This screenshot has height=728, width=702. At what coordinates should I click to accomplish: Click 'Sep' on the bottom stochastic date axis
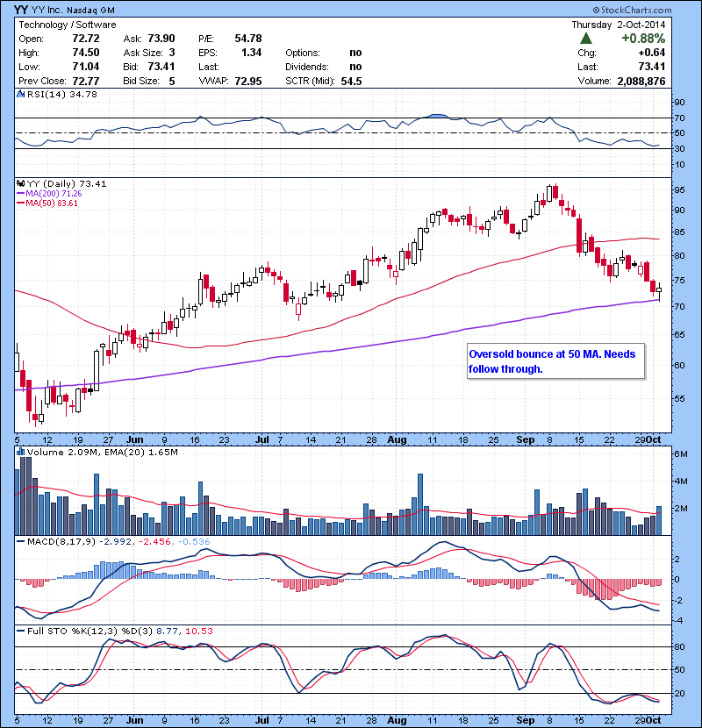525,719
